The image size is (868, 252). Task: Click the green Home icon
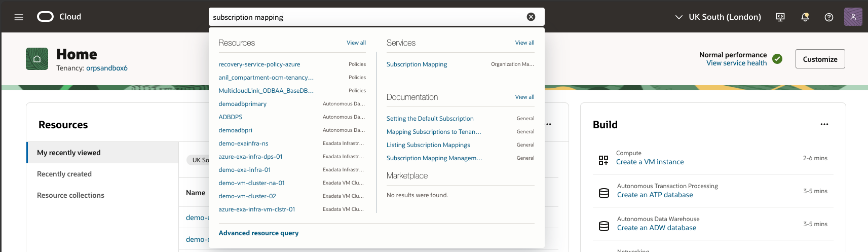pyautogui.click(x=37, y=59)
